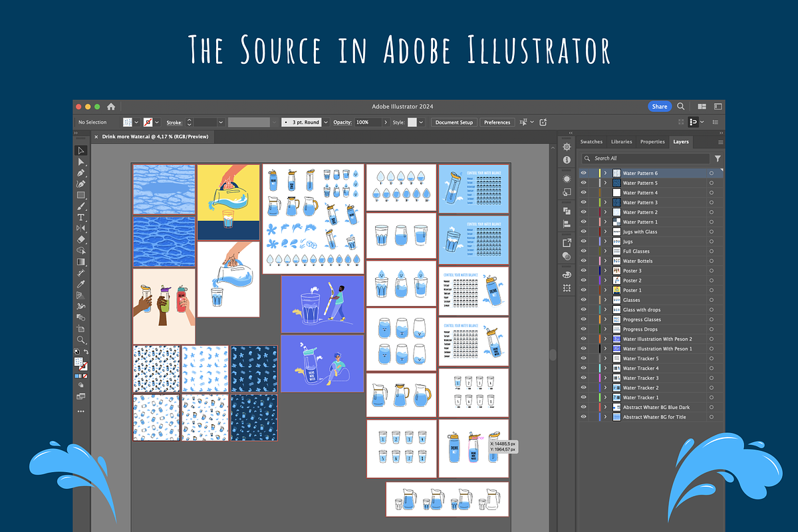Select the Paintbrush tool
This screenshot has height=532, width=798.
tap(81, 206)
